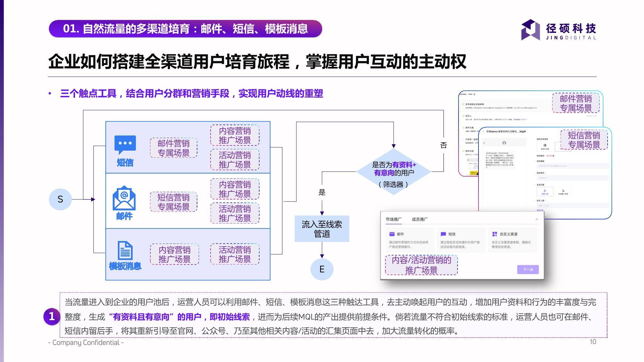This screenshot has height=362, width=644.
Task: Click 内容营销推广场景 in the 短信 row
Action: [235, 135]
